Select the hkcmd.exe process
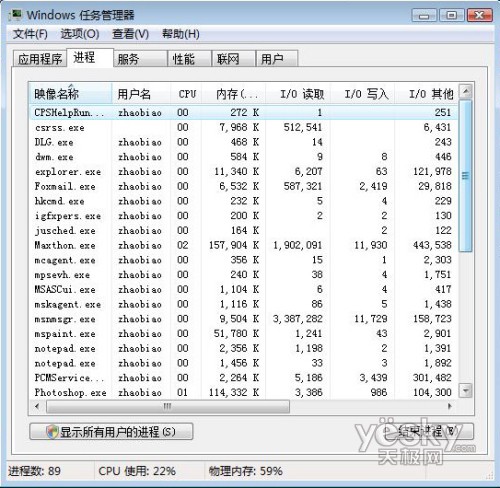500x488 pixels. [x=243, y=201]
